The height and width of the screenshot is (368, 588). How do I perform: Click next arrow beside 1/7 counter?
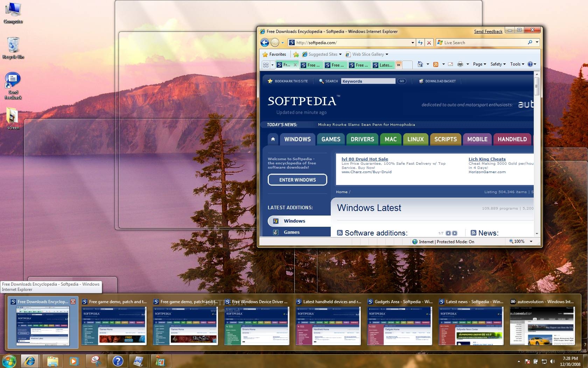[x=455, y=233]
